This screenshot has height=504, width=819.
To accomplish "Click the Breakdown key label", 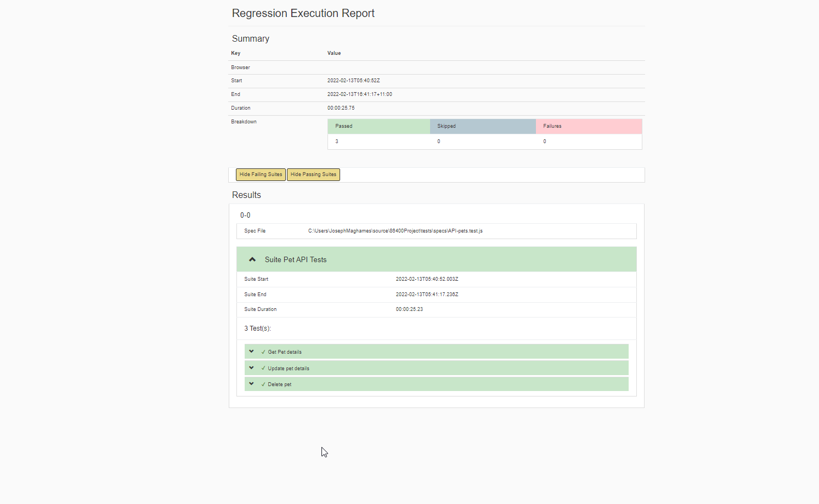I will tap(244, 122).
